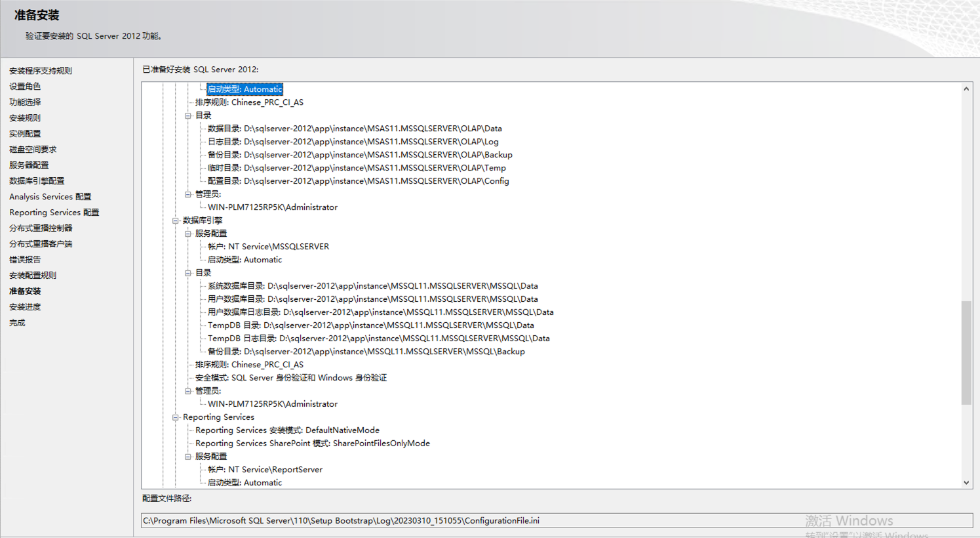This screenshot has width=980, height=538.
Task: Collapse 服务配置 under Reporting Services
Action: [188, 457]
